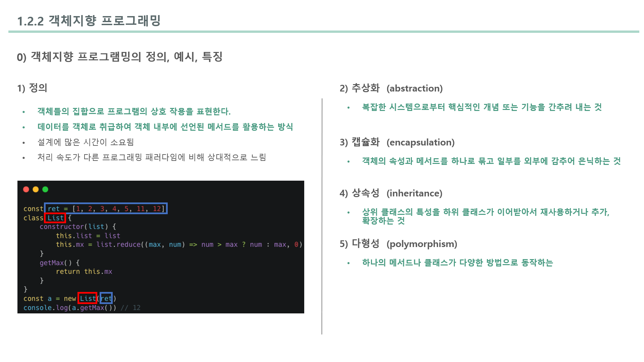Viewport: 644px width, 362px height.
Task: Click the red traffic-light dot in the code window
Action: pyautogui.click(x=26, y=189)
